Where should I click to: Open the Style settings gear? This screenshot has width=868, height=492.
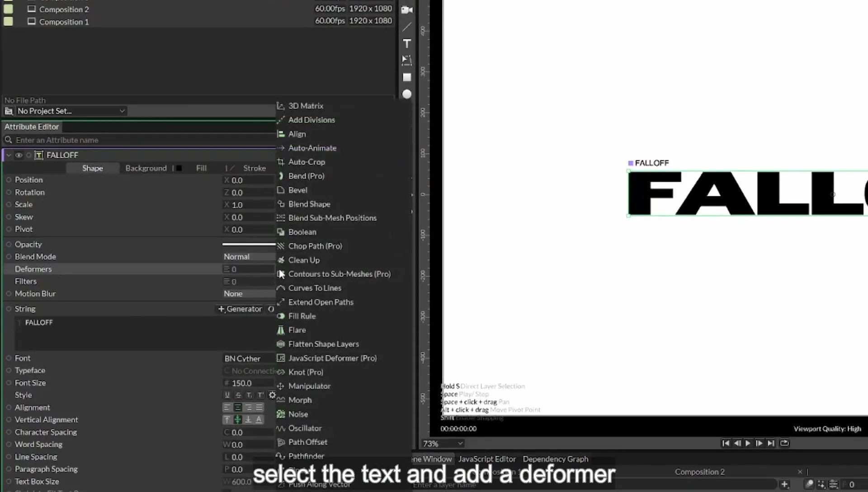[272, 395]
